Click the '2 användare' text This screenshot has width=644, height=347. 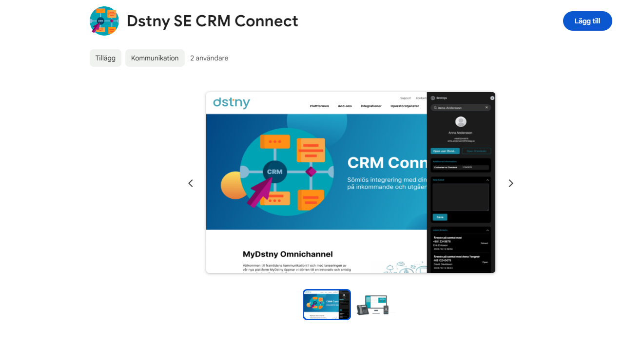click(209, 58)
